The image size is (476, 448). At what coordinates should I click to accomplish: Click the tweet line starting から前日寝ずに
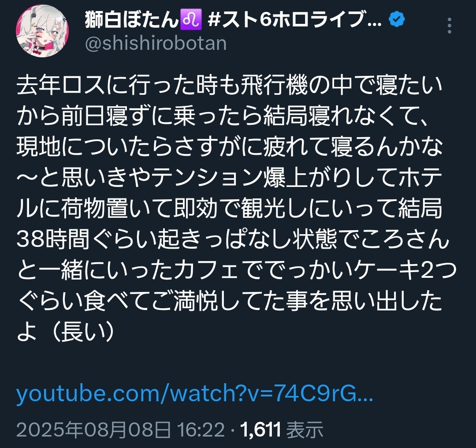click(x=223, y=117)
